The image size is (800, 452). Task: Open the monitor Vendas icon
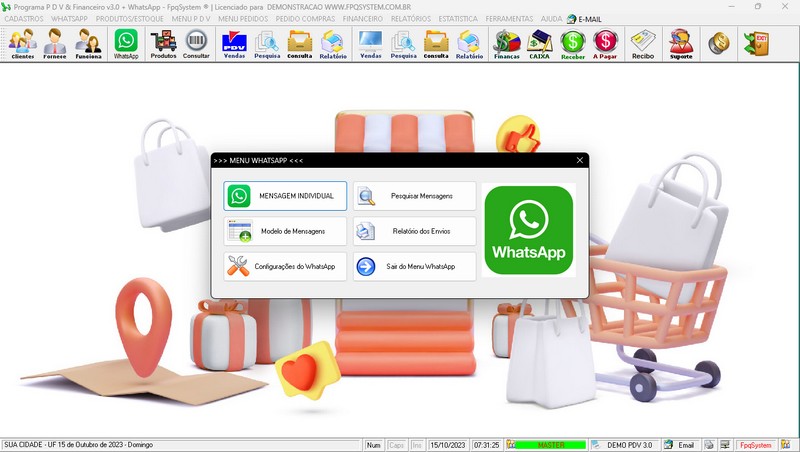[x=370, y=44]
